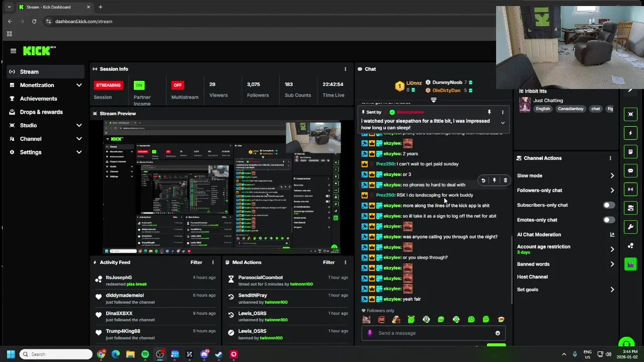Open Session Info options menu
Viewport: 644px width, 362px height.
pos(345,69)
